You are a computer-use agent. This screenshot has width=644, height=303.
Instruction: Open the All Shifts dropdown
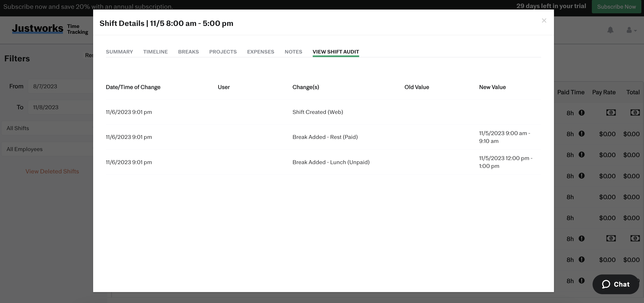point(47,128)
